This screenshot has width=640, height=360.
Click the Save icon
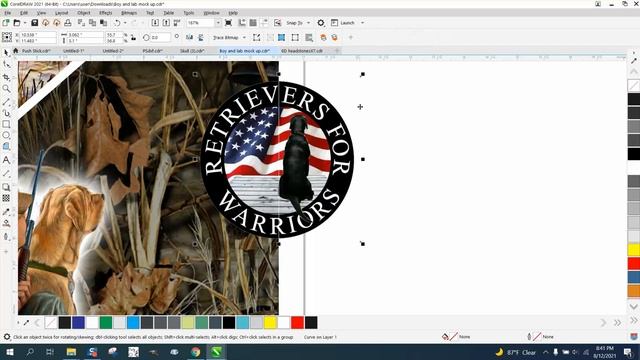click(x=35, y=23)
